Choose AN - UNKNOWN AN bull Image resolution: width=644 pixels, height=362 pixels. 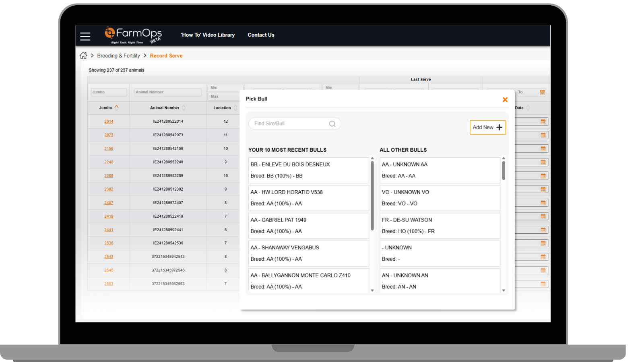click(440, 281)
